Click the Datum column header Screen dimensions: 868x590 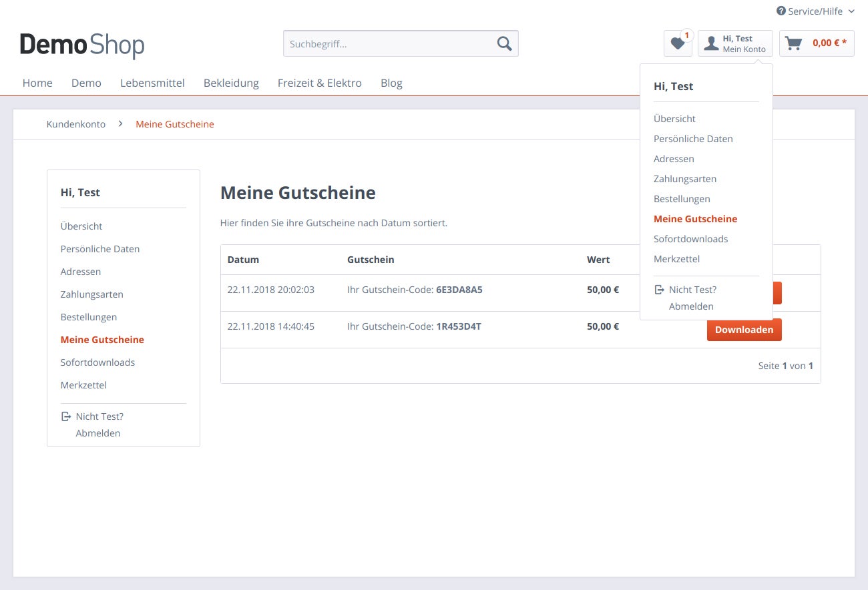(243, 260)
